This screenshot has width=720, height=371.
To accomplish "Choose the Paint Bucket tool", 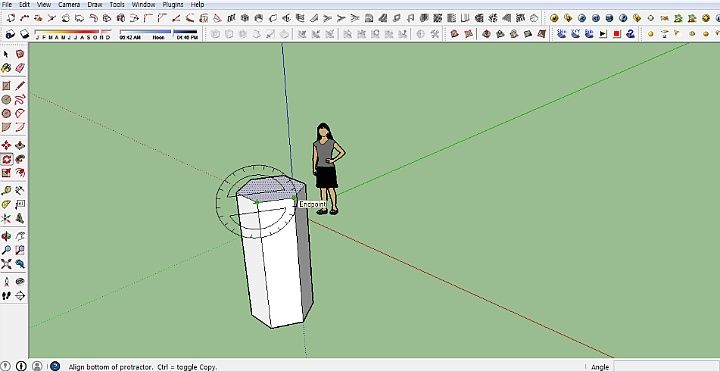I will (6, 68).
